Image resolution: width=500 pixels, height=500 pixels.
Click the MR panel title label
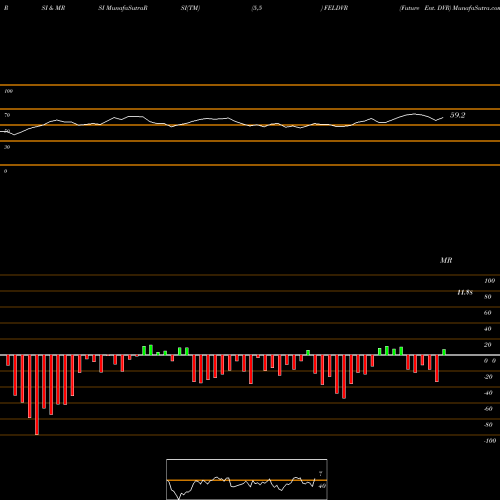point(446,260)
